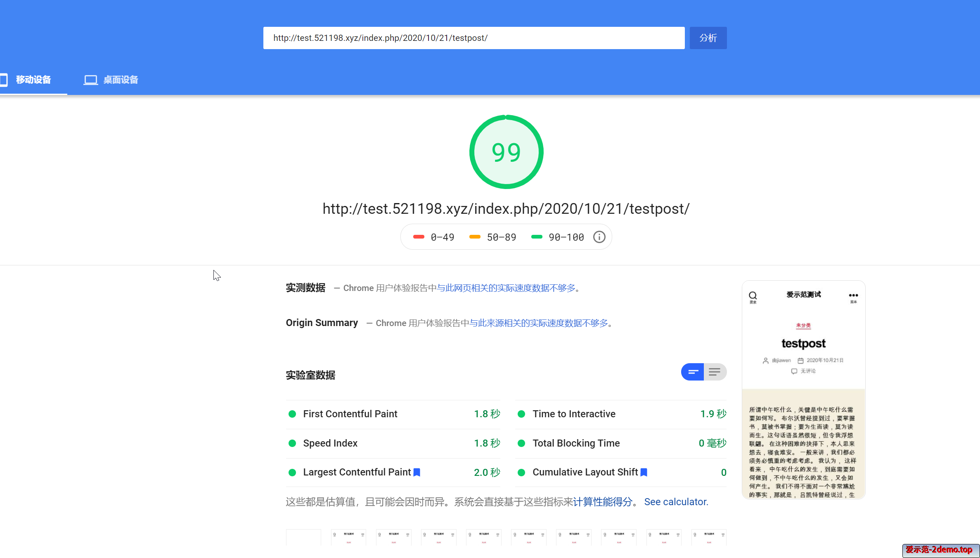The width and height of the screenshot is (980, 558).
Task: Click the mobile device phone icon
Action: point(4,80)
